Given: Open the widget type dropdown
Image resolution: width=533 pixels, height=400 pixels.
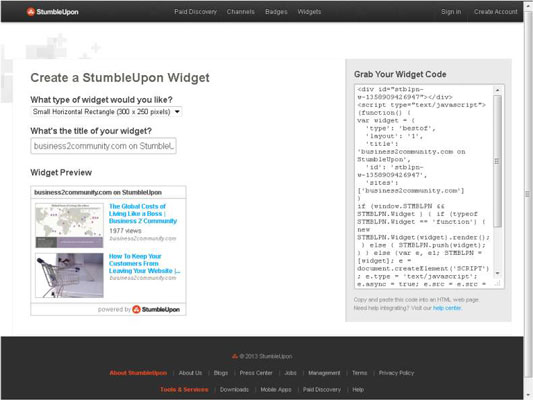Looking at the screenshot, I should point(106,112).
